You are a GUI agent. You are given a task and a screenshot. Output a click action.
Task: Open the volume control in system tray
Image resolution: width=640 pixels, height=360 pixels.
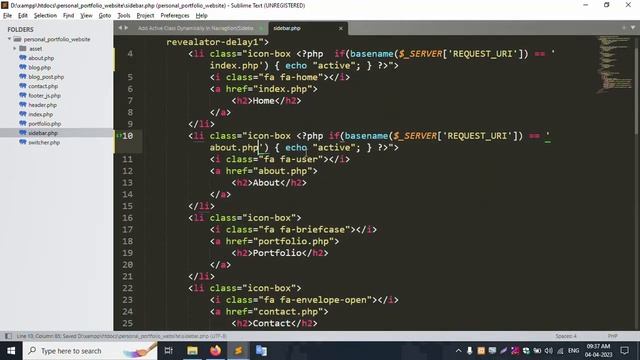pos(549,351)
